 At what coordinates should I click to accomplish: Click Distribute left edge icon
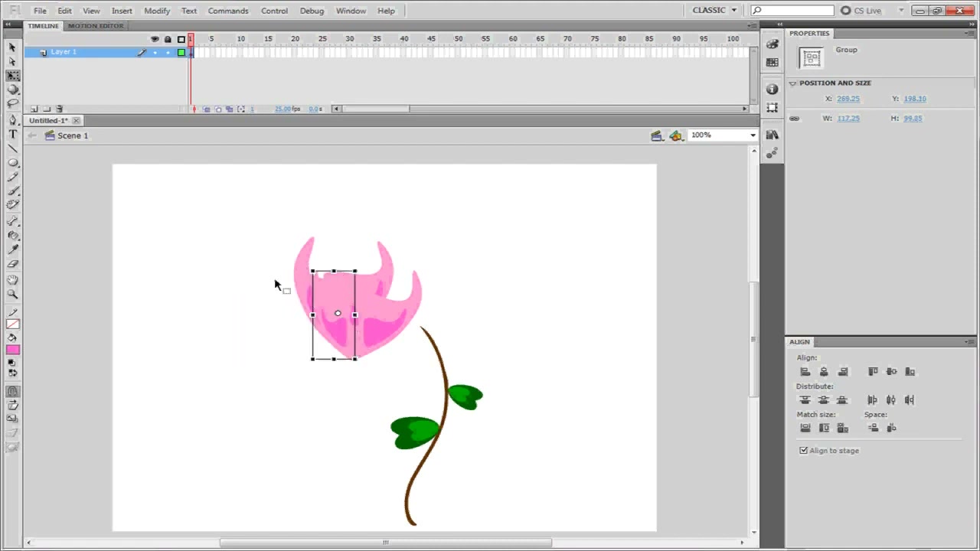click(x=873, y=400)
